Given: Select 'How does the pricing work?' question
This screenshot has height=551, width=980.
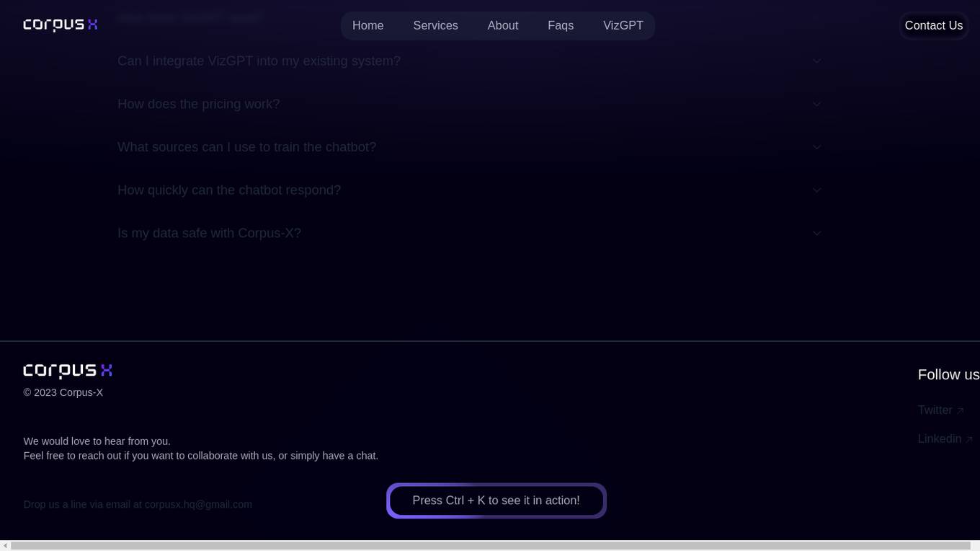Looking at the screenshot, I should point(198,104).
